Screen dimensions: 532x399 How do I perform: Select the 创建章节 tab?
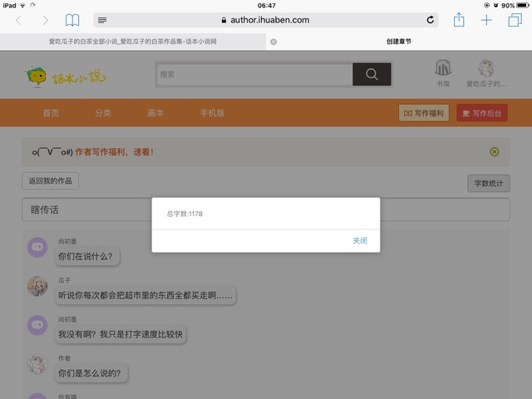(x=399, y=42)
